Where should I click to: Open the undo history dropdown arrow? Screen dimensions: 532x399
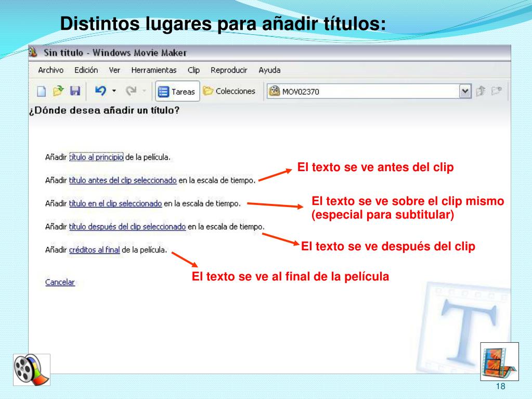(114, 91)
